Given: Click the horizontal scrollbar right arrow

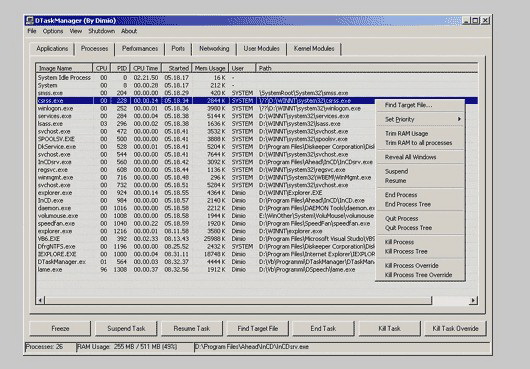Looking at the screenshot, I should [x=473, y=300].
